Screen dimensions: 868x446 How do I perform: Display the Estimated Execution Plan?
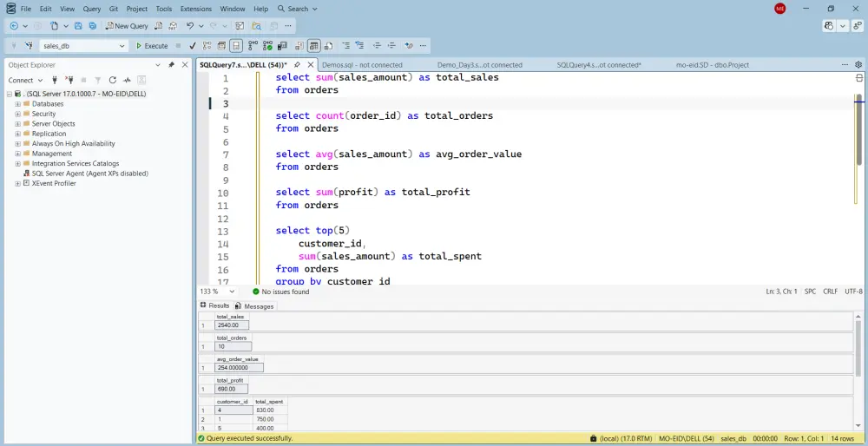(x=207, y=46)
